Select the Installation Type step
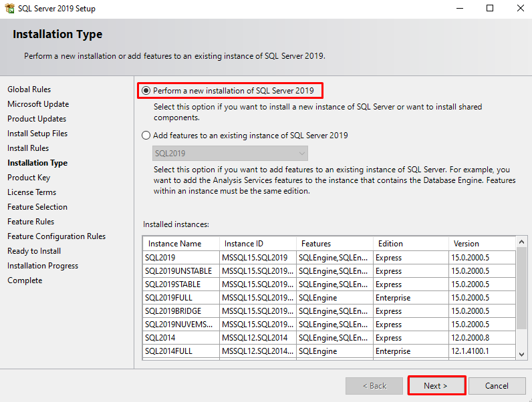Image resolution: width=532 pixels, height=402 pixels. (x=37, y=163)
